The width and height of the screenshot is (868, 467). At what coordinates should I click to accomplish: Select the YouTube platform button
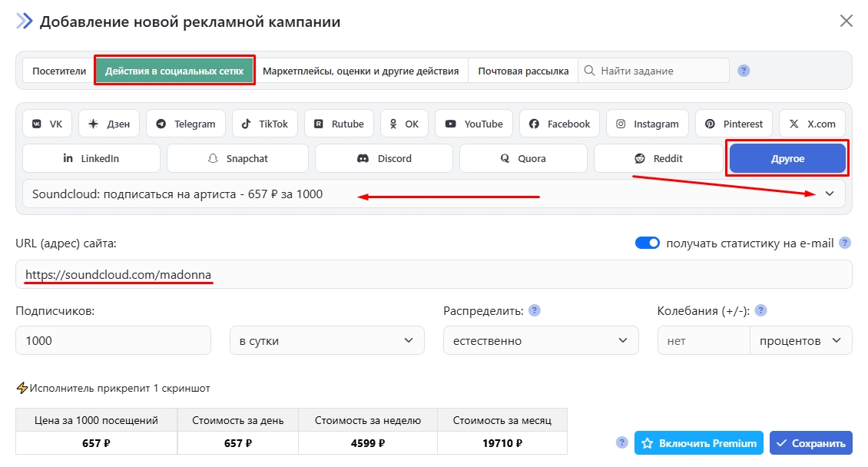473,124
